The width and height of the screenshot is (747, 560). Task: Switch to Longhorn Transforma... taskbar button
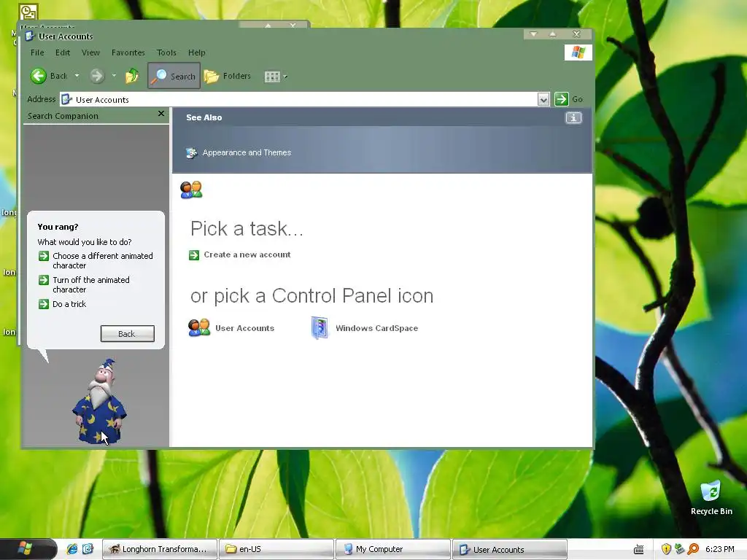tap(160, 549)
